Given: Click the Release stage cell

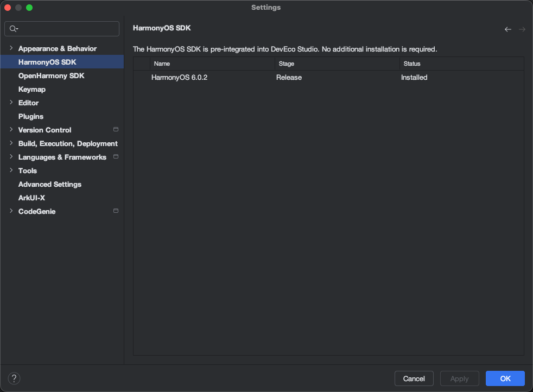Looking at the screenshot, I should click(x=289, y=78).
